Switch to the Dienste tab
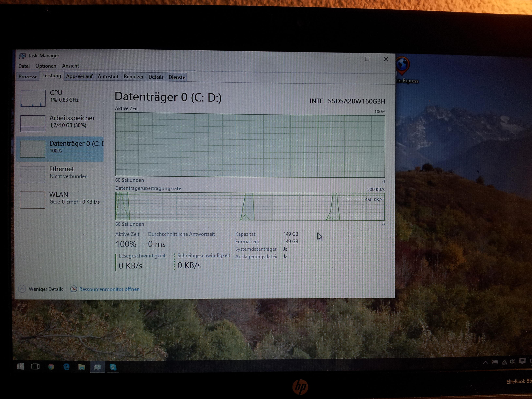 coord(177,77)
